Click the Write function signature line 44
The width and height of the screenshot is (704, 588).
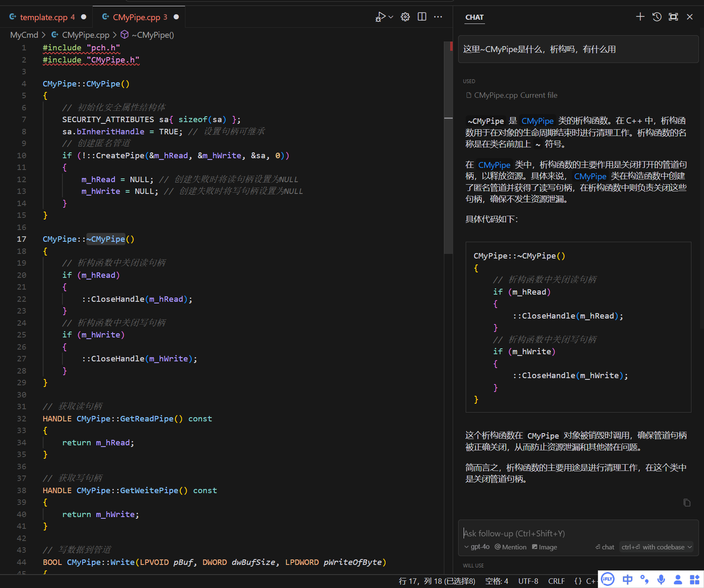[x=214, y=562]
